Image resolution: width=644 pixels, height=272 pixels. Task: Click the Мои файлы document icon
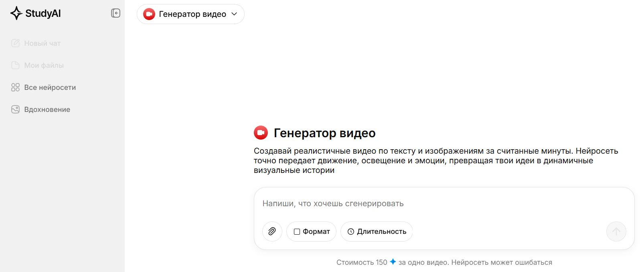[x=15, y=65]
